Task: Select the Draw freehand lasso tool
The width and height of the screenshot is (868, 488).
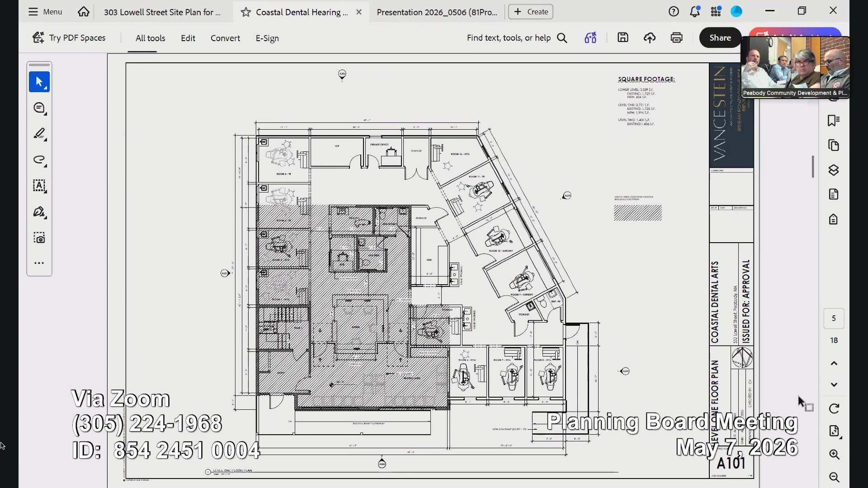Action: 39,160
